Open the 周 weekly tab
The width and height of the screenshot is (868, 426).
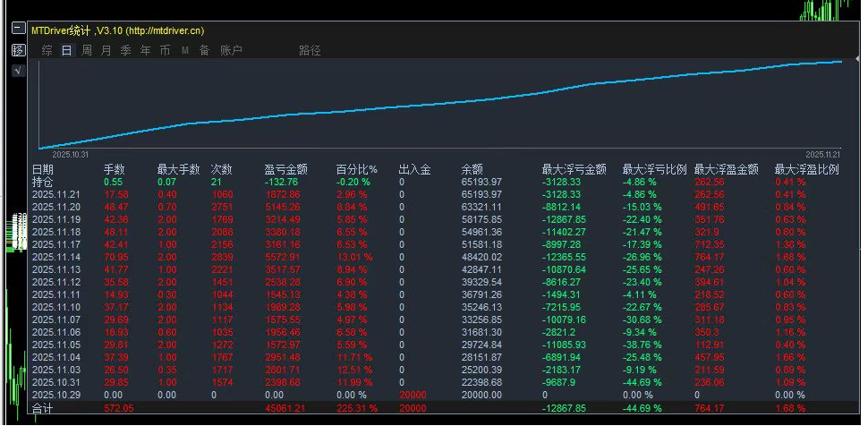tap(87, 50)
